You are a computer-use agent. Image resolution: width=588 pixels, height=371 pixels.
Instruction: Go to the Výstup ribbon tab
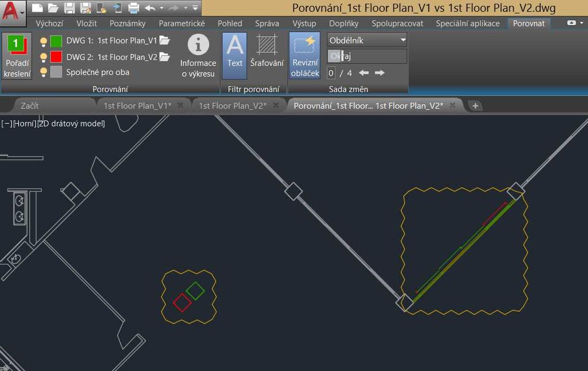pyautogui.click(x=304, y=23)
